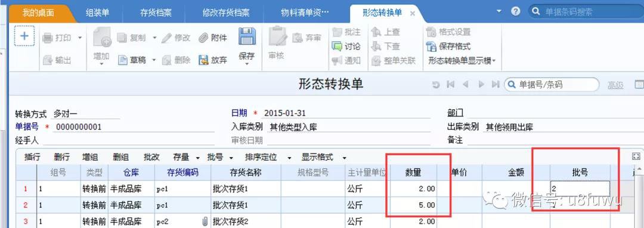Image resolution: width=644 pixels, height=228 pixels.
Task: Click the 审核 approve clipboard icon
Action: tap(278, 36)
